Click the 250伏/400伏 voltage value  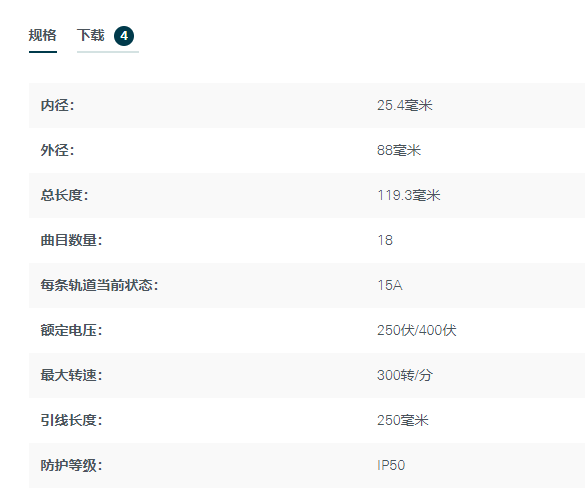pos(417,330)
